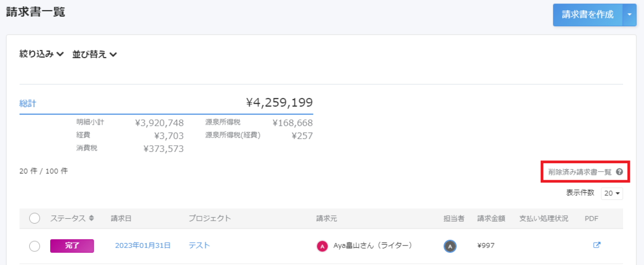The width and height of the screenshot is (644, 265).
Task: Expand the 絞り込み filter options
Action: tap(41, 55)
